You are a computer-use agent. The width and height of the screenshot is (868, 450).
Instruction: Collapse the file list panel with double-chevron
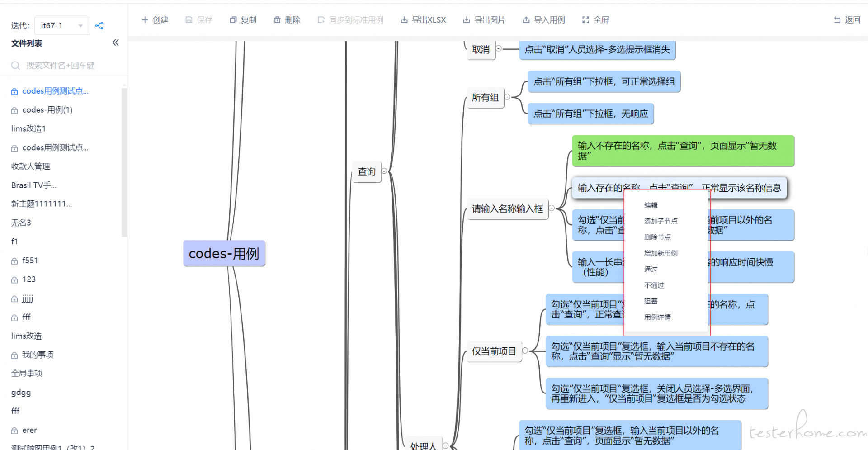[115, 43]
